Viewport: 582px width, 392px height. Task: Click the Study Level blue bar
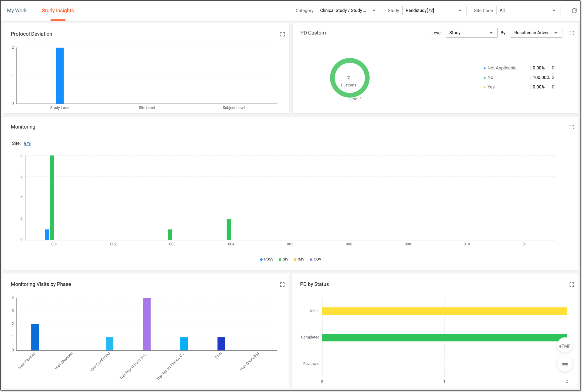tap(60, 76)
